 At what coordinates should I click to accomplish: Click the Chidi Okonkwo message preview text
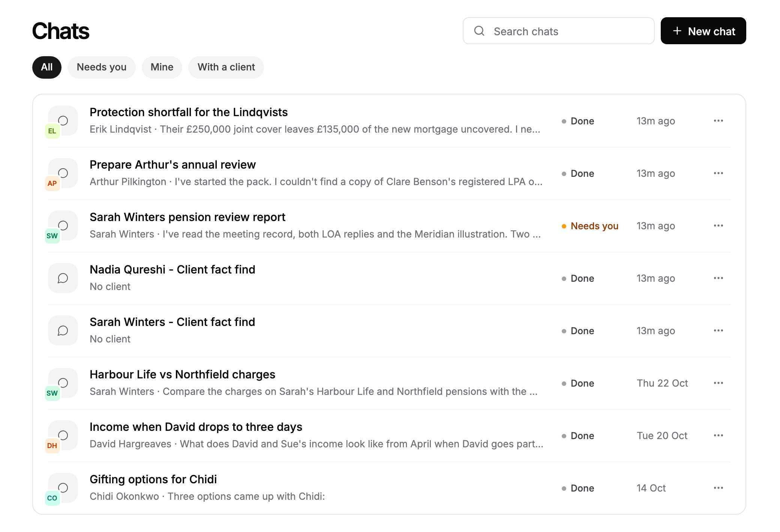(x=207, y=496)
